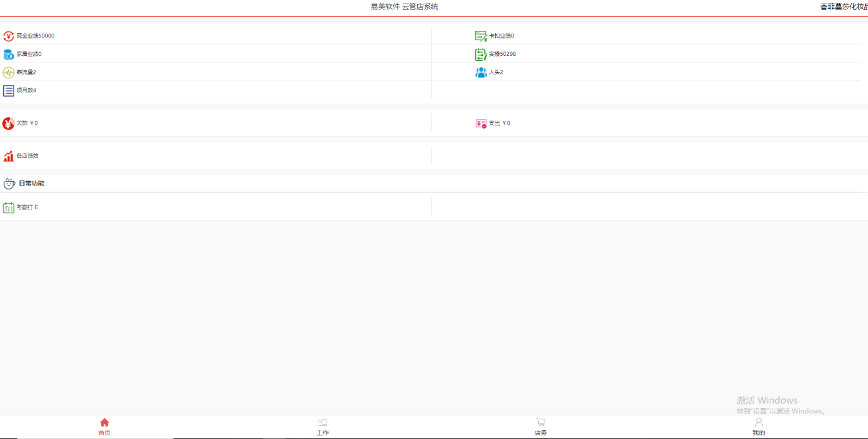Click the green card icon for 卡扣业绩

pos(481,36)
